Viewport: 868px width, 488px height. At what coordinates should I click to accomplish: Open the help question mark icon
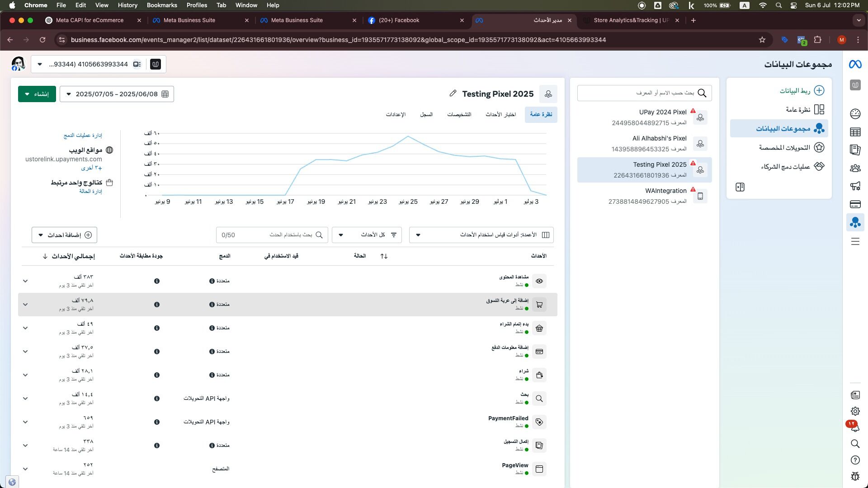[855, 460]
